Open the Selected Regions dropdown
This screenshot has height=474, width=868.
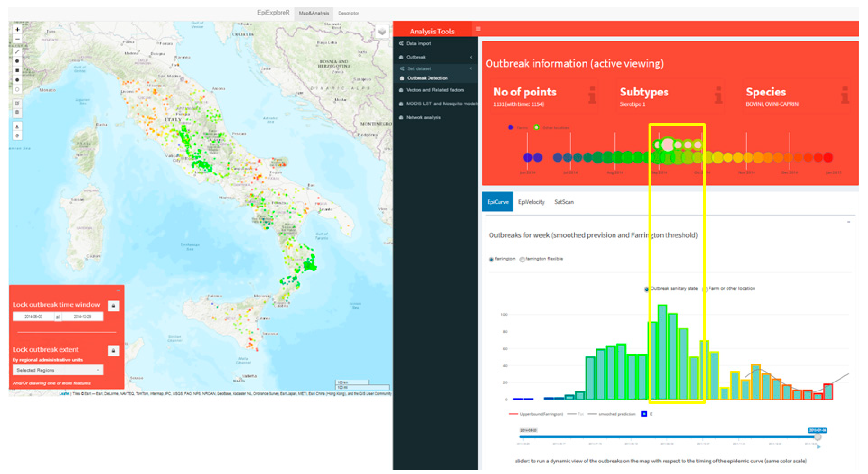[x=58, y=370]
